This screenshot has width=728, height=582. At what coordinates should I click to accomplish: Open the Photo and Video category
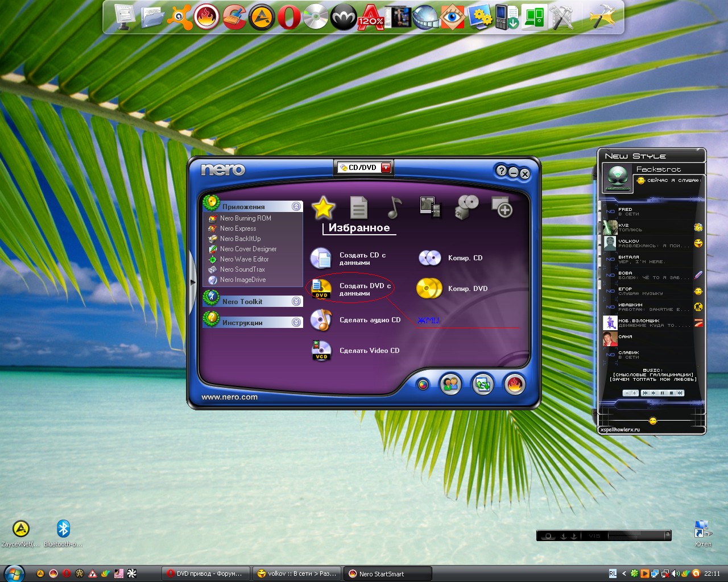click(x=430, y=208)
